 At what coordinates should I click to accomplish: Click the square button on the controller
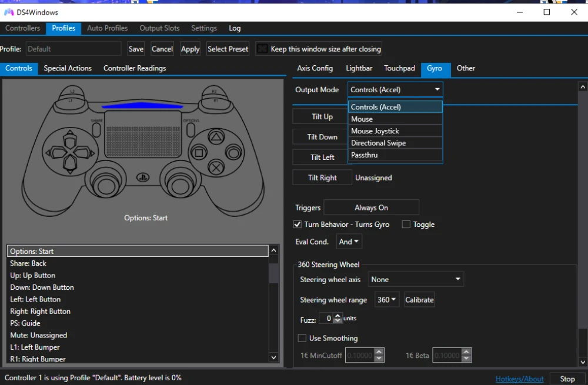pyautogui.click(x=199, y=153)
